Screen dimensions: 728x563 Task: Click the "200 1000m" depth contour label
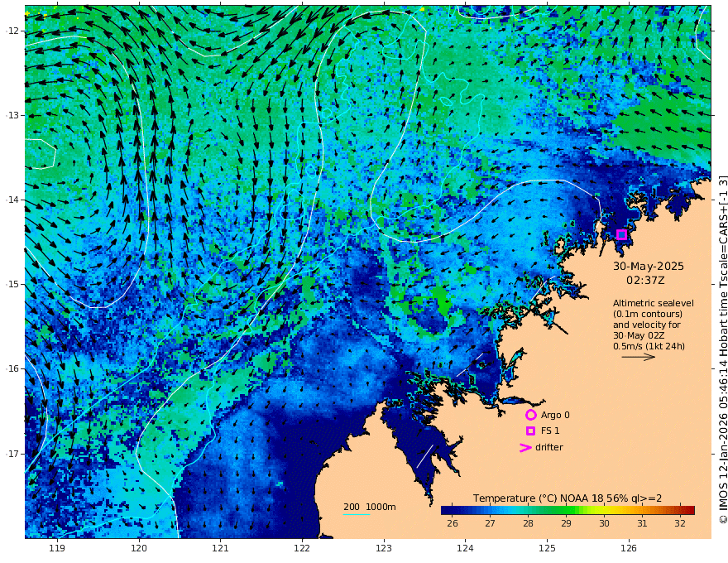(370, 507)
